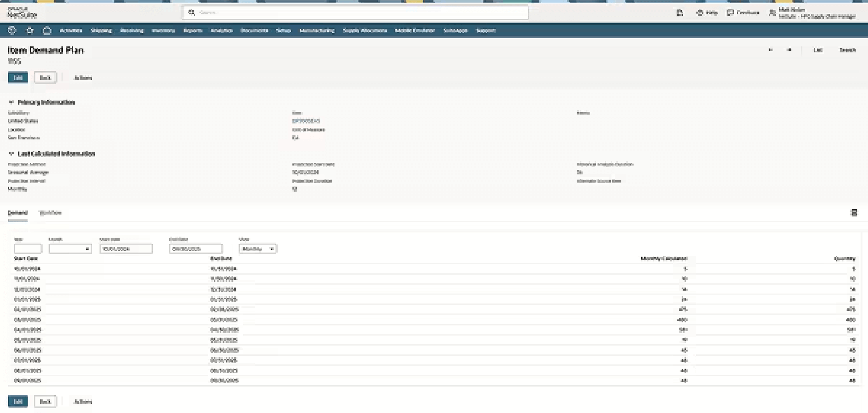Click the create new document icon
The image size is (868, 413).
click(x=680, y=13)
